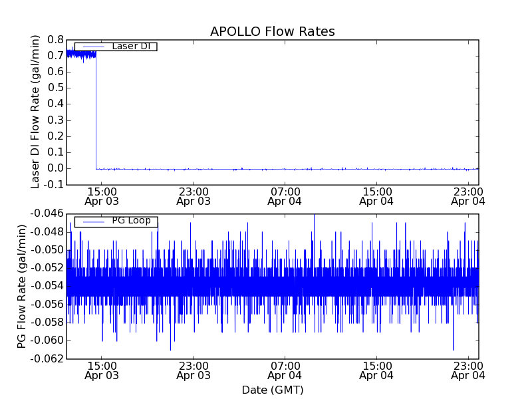Click the '15:00 Apr 04' label under the top plot

click(x=376, y=196)
